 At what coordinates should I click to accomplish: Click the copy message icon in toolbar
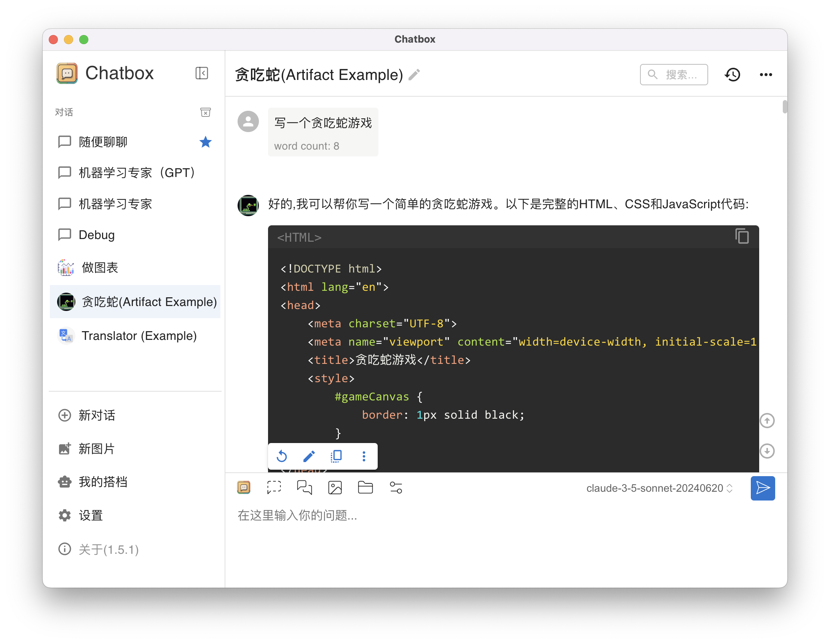pos(336,456)
